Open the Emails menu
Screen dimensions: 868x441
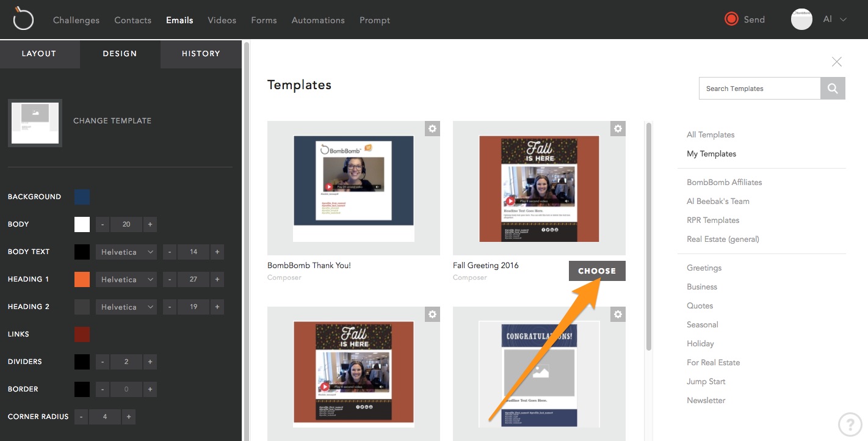[179, 20]
